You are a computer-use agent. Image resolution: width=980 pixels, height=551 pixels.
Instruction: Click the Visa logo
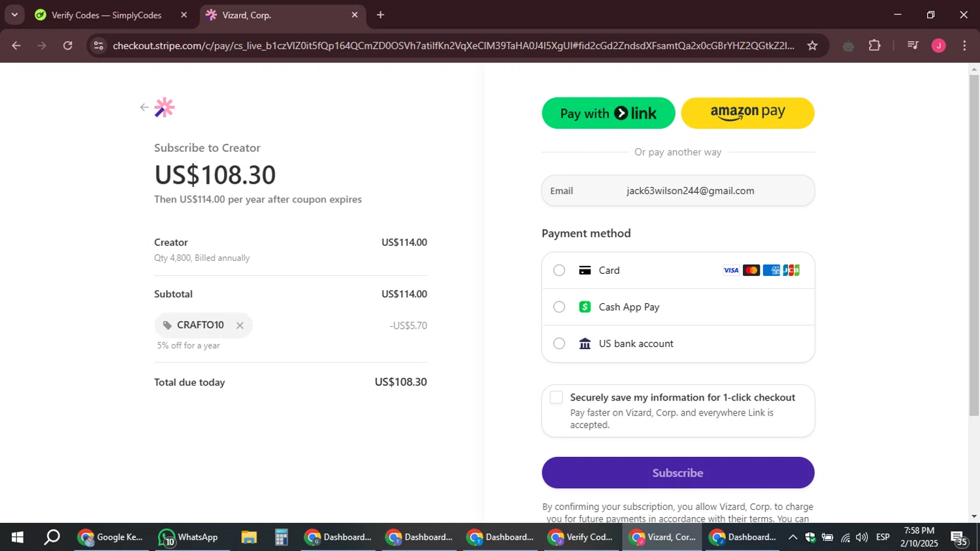coord(731,271)
